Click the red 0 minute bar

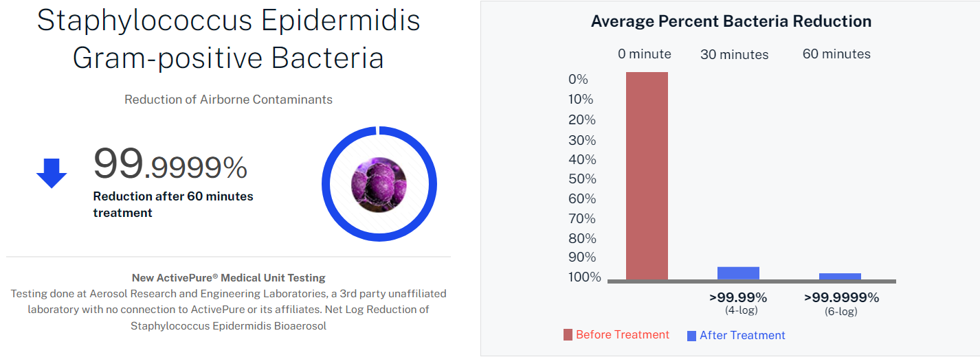pyautogui.click(x=647, y=175)
